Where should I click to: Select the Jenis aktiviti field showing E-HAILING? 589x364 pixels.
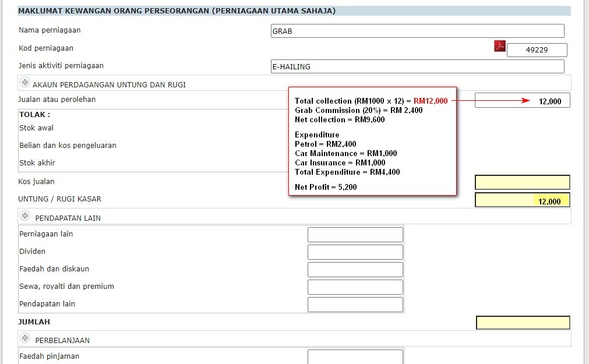416,66
